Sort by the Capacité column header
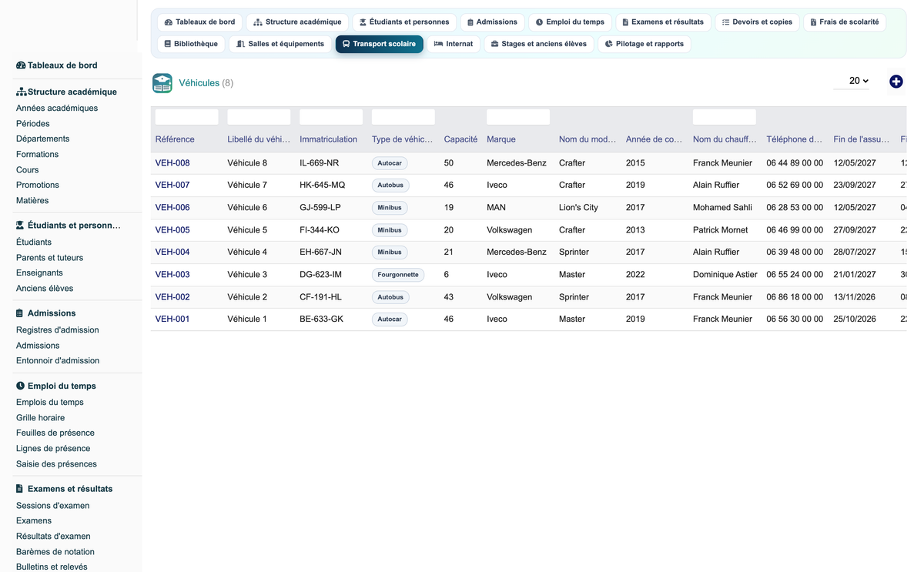Screen dimensions: 924x572 [x=460, y=139]
